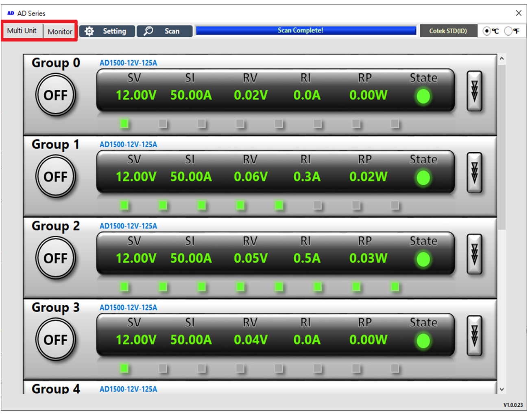Click the Group 0 RV value 0.02V
The height and width of the screenshot is (414, 532).
click(x=251, y=95)
